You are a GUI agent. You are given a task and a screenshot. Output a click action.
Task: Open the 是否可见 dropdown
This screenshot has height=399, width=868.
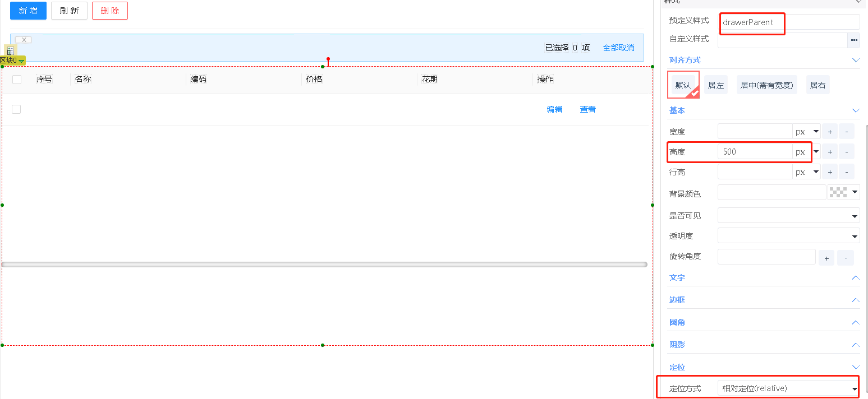(x=788, y=216)
